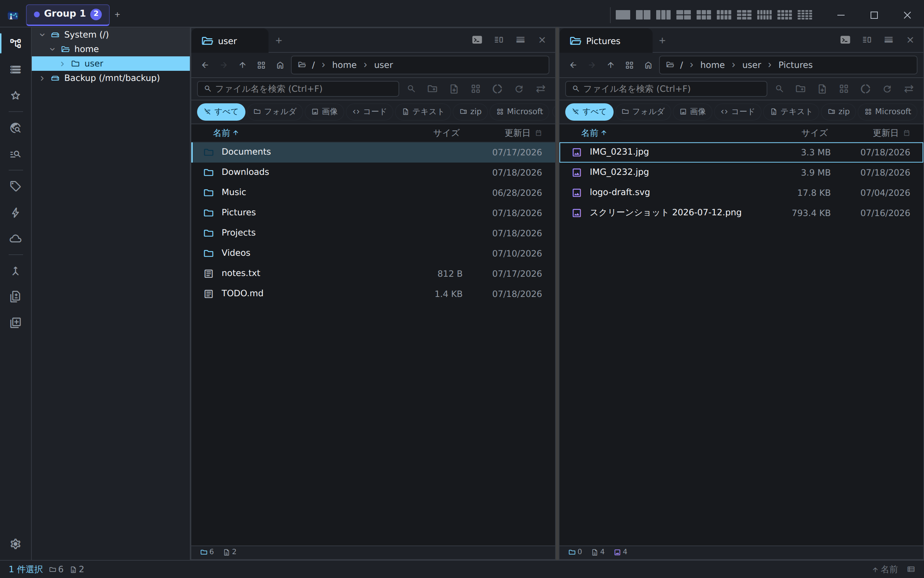Choose the single-pane layout icon
This screenshot has width=924, height=578.
coord(623,15)
